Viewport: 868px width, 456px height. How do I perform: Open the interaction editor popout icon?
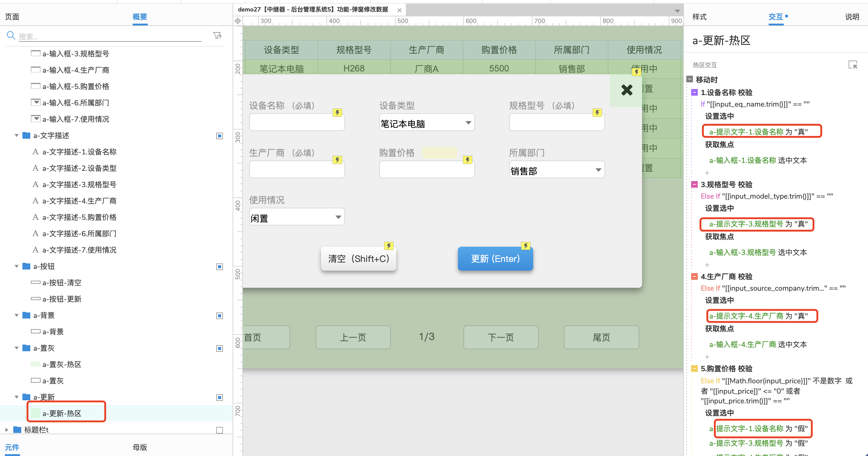point(853,65)
